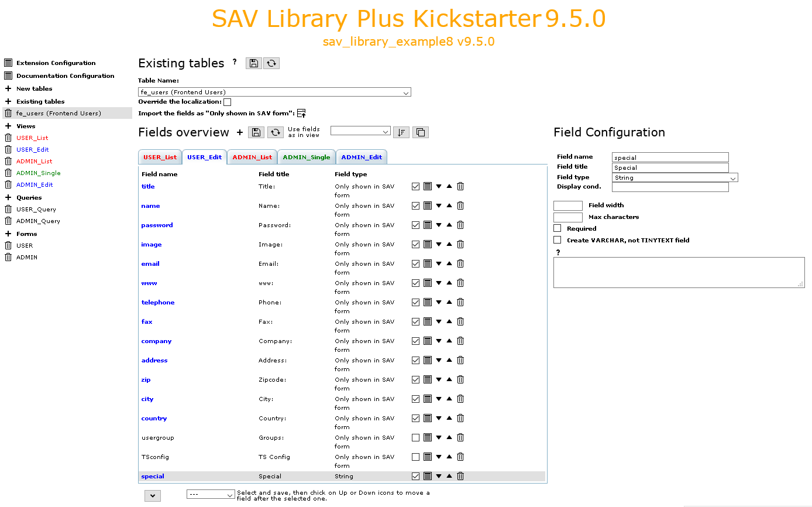Move the company field up
812x507 pixels.
pyautogui.click(x=449, y=341)
